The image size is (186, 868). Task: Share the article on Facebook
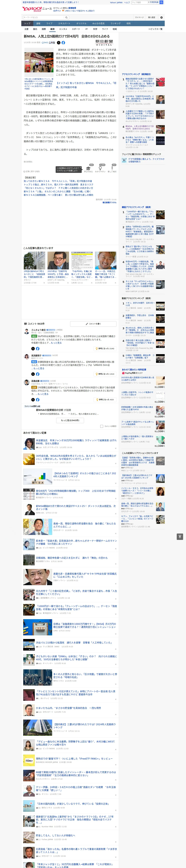[63, 43]
